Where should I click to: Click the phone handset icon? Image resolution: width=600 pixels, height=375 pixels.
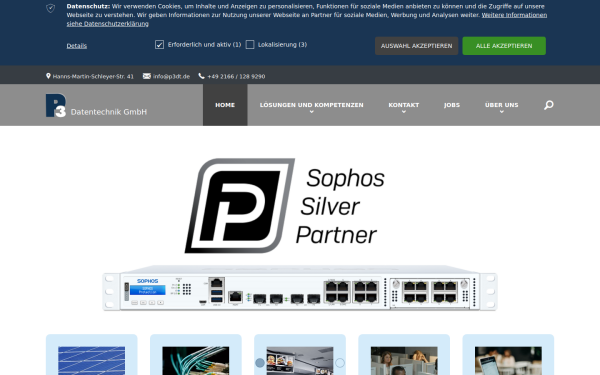click(201, 76)
